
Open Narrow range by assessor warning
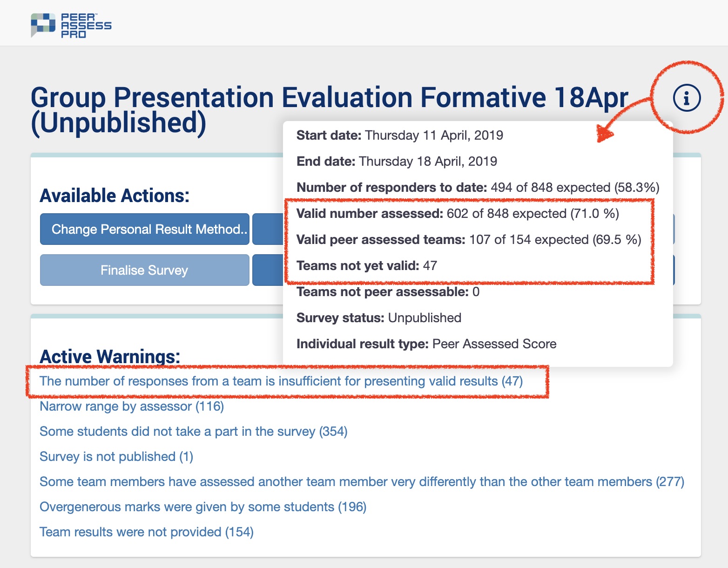(132, 406)
